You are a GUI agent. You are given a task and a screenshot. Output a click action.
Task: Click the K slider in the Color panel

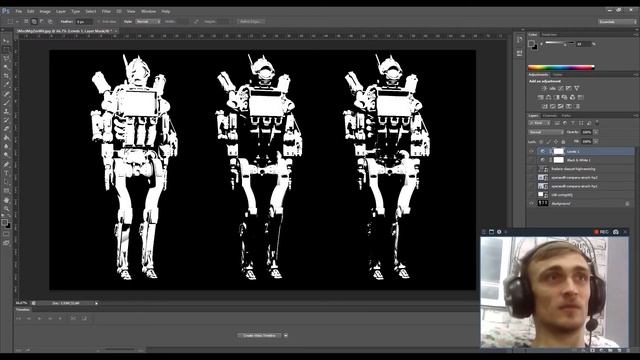click(560, 43)
